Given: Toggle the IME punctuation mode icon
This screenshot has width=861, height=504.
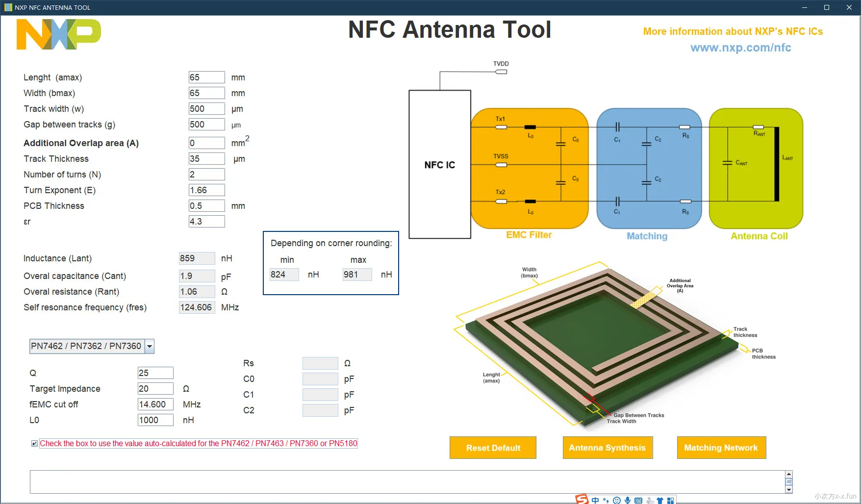Looking at the screenshot, I should tap(606, 500).
